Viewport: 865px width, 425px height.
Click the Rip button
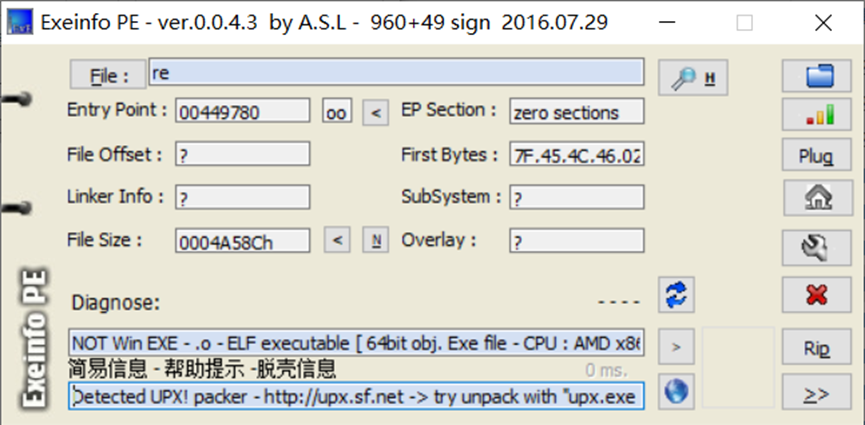(817, 347)
